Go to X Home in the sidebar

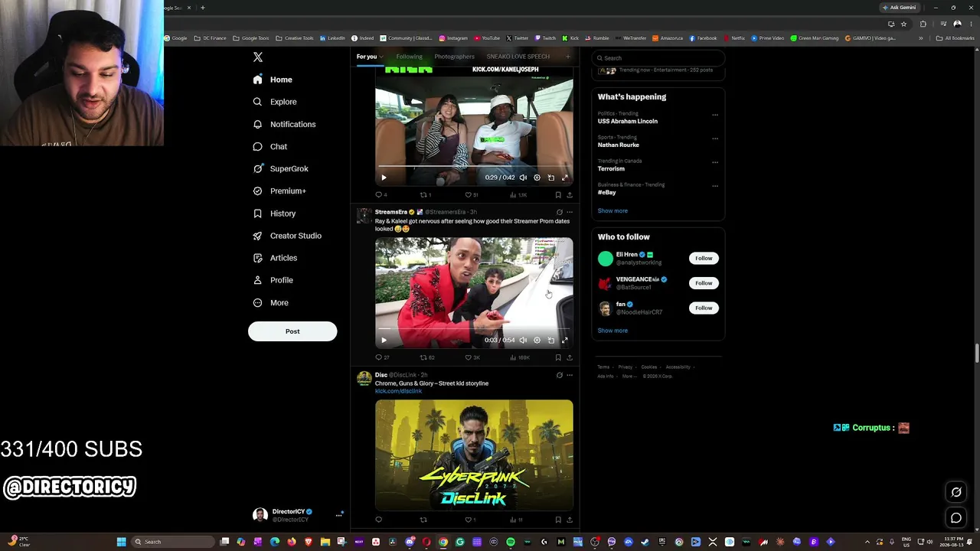(273, 80)
